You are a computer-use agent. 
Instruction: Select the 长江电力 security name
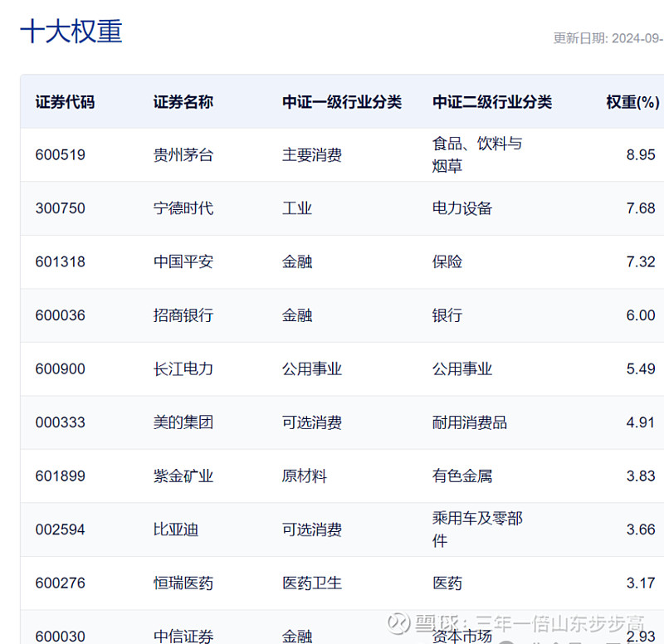(183, 369)
